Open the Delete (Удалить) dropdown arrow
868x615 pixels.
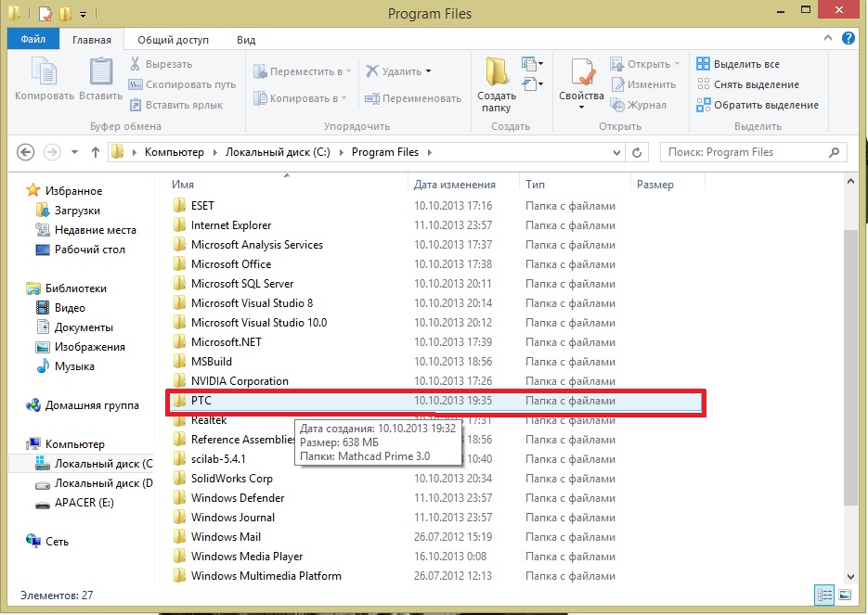point(429,71)
